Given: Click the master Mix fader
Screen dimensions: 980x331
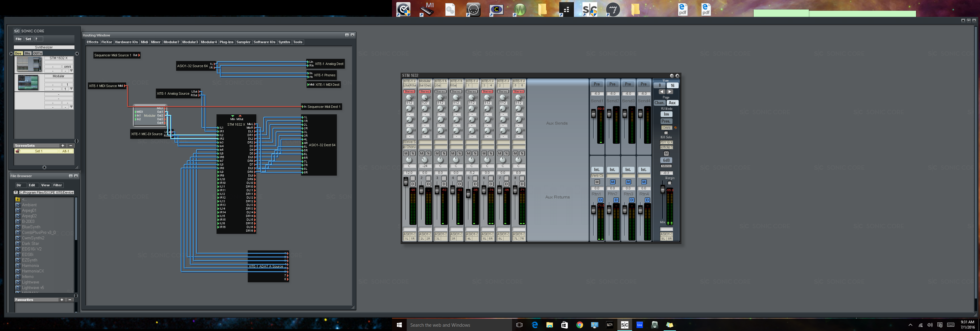Looking at the screenshot, I should tap(662, 189).
